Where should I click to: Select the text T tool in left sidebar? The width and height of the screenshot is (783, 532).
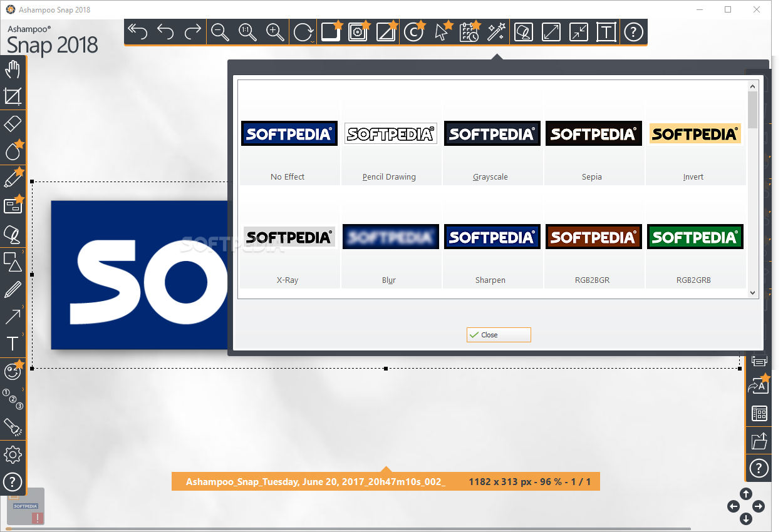point(13,344)
